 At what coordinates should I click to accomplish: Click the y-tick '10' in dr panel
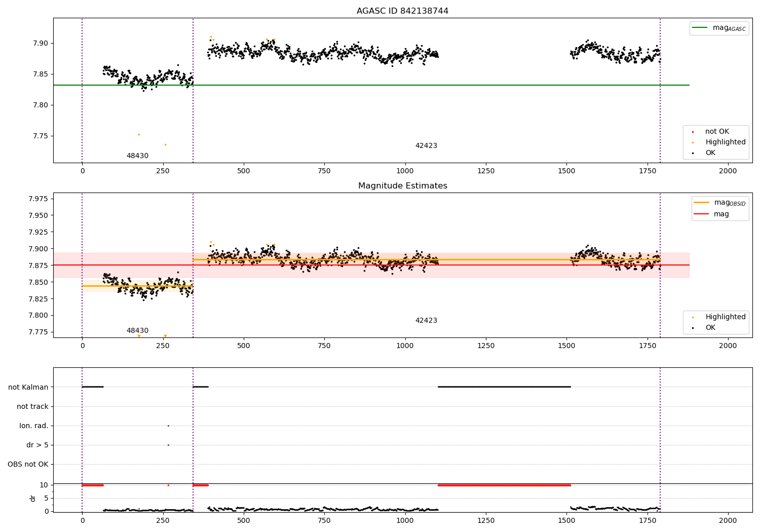pyautogui.click(x=44, y=485)
